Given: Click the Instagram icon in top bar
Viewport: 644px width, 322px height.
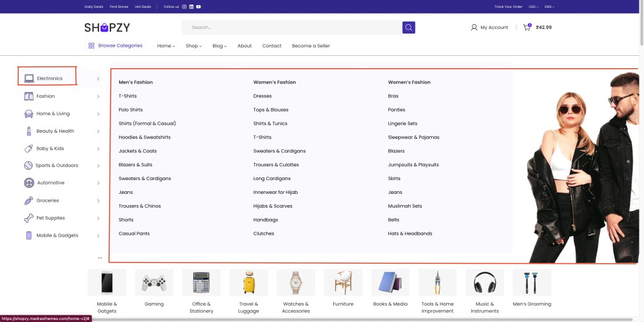Looking at the screenshot, I should click(184, 7).
